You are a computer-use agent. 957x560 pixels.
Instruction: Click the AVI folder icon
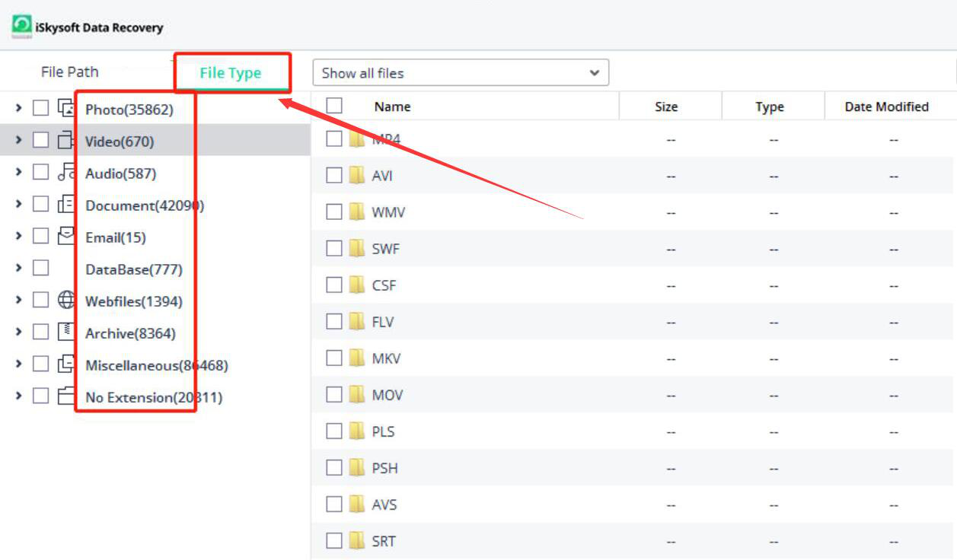(357, 176)
